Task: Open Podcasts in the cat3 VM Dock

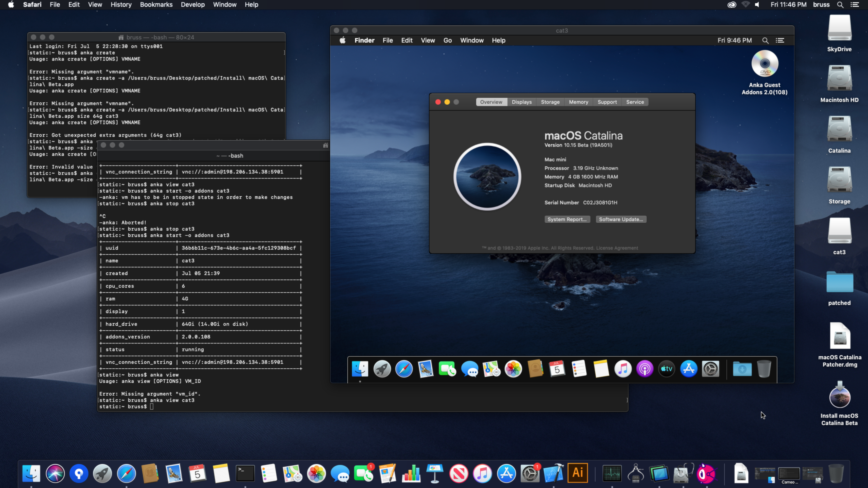Action: [645, 369]
